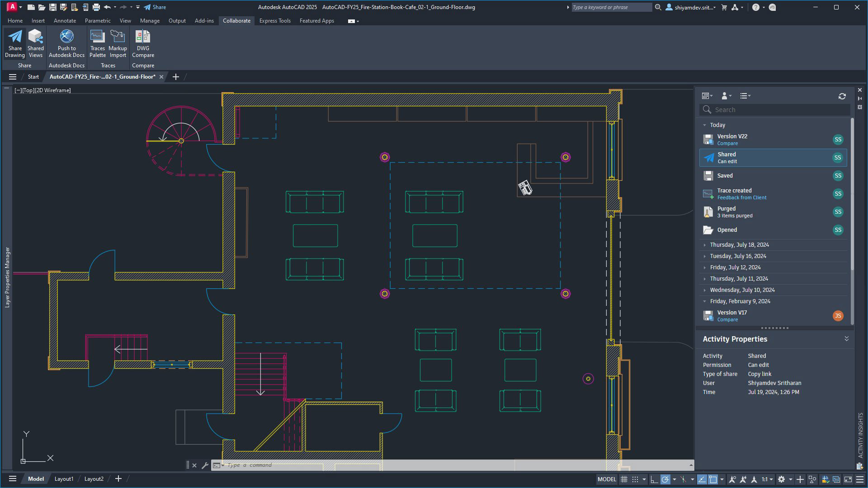Toggle drawing grid display in status bar
Screen dimensions: 868x488
(624, 479)
